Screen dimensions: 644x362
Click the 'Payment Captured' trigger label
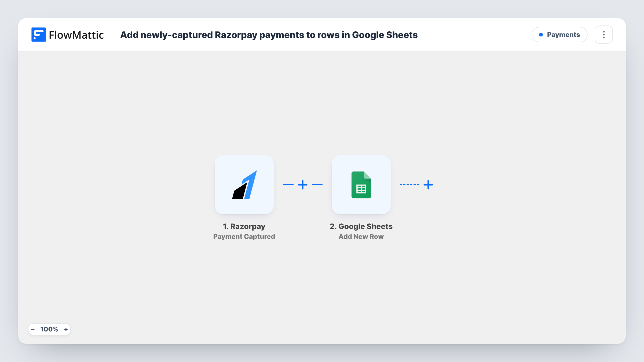pyautogui.click(x=244, y=237)
